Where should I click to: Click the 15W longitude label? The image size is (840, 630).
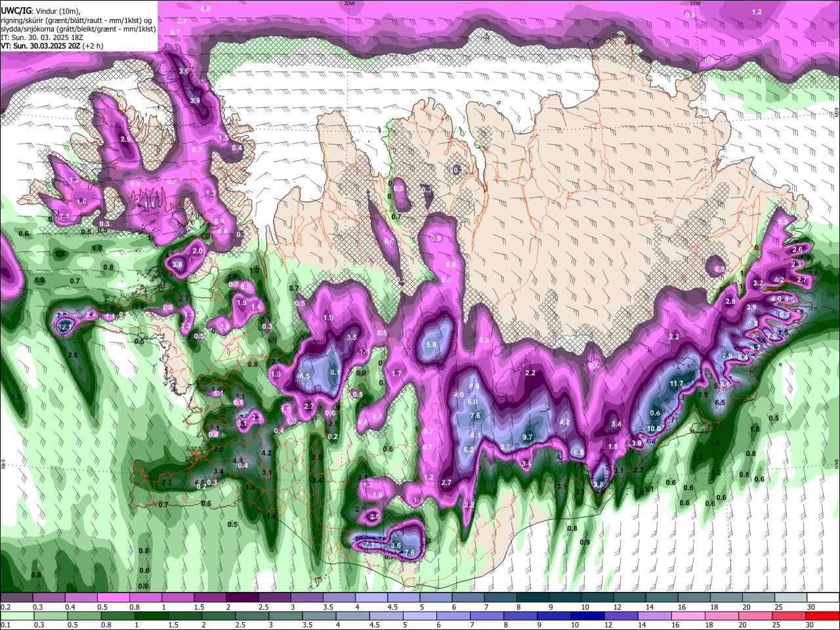pyautogui.click(x=696, y=3)
